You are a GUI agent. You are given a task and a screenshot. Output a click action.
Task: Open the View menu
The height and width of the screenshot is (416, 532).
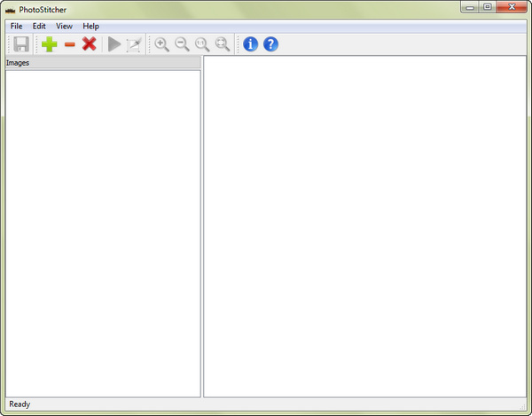(x=64, y=27)
